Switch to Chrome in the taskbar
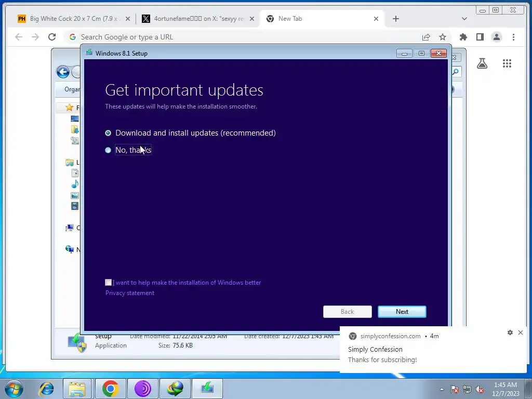The height and width of the screenshot is (399, 532). 110,389
